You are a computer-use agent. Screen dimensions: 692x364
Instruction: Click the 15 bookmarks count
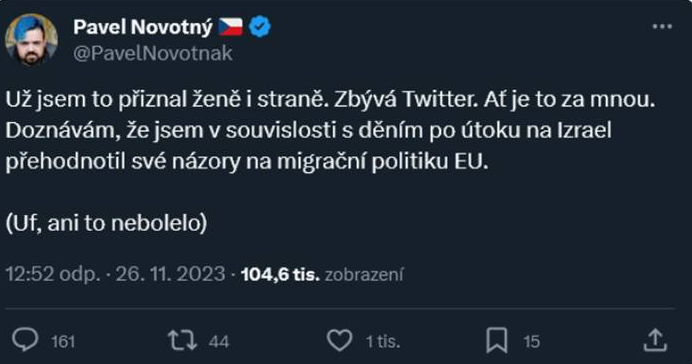[531, 341]
